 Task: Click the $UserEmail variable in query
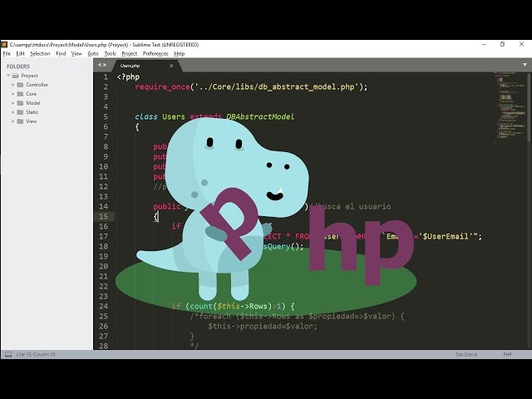pos(446,236)
